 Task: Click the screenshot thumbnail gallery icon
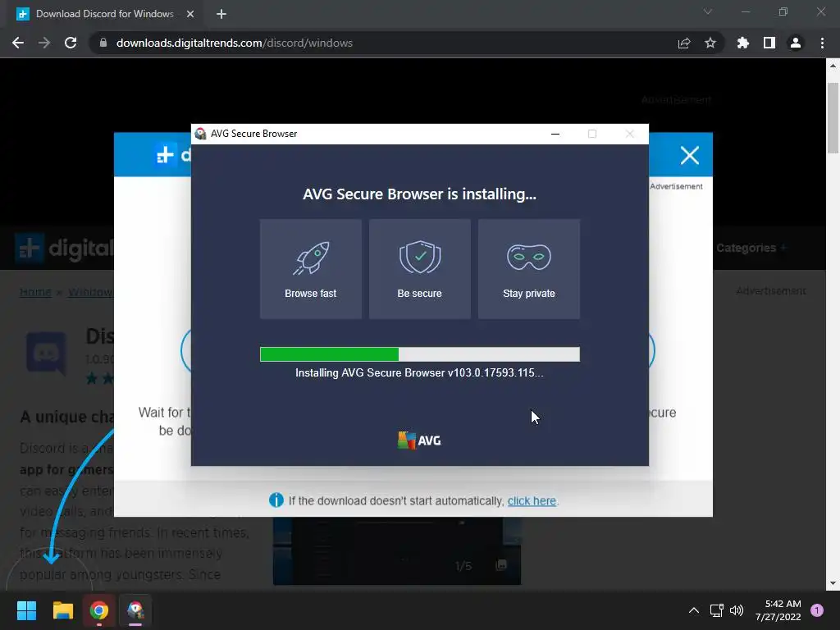coord(501,564)
